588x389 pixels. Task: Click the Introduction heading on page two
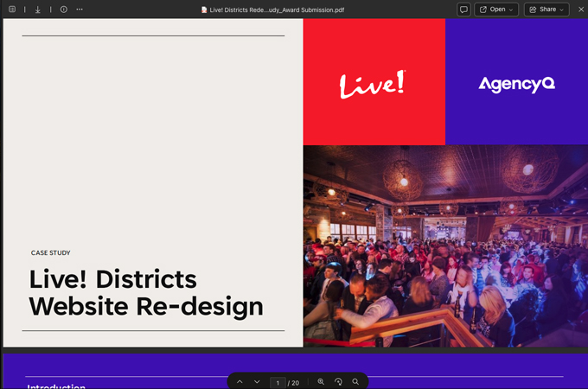[56, 386]
